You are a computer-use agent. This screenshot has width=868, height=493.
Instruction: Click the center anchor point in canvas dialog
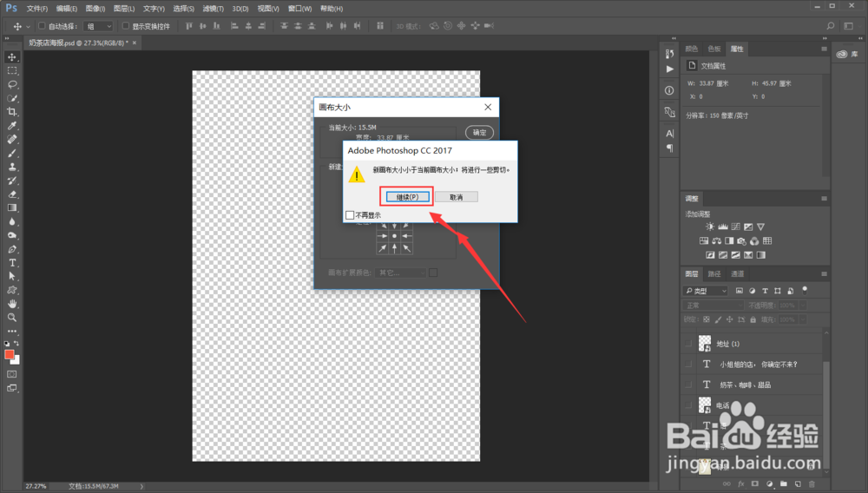point(394,236)
